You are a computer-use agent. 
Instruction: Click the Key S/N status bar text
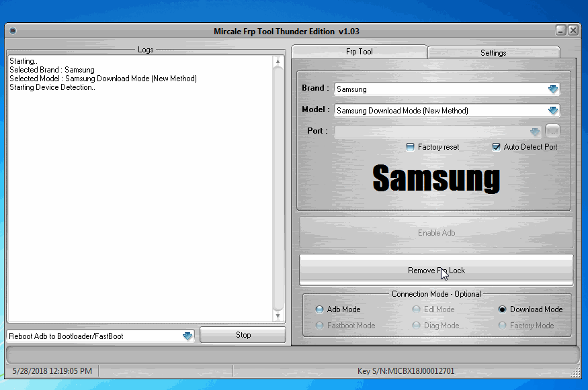406,371
